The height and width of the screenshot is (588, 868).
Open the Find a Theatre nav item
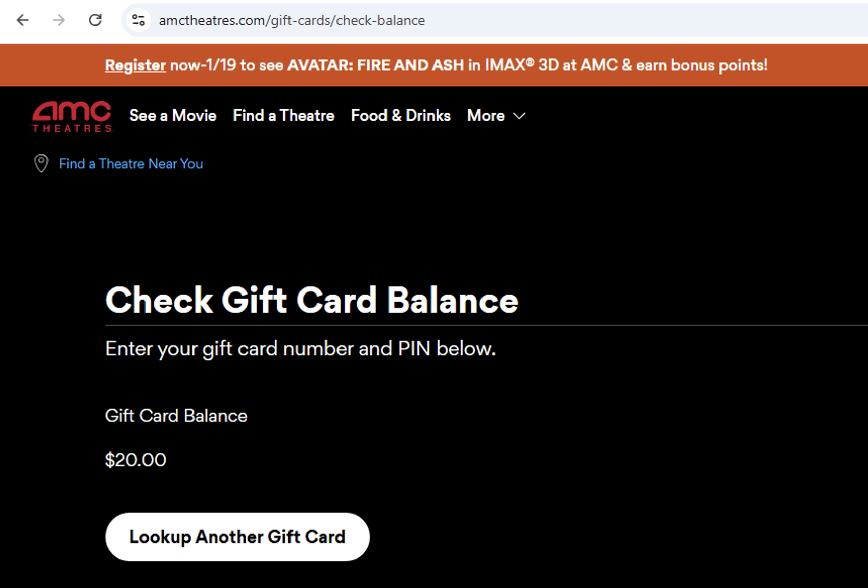click(283, 116)
